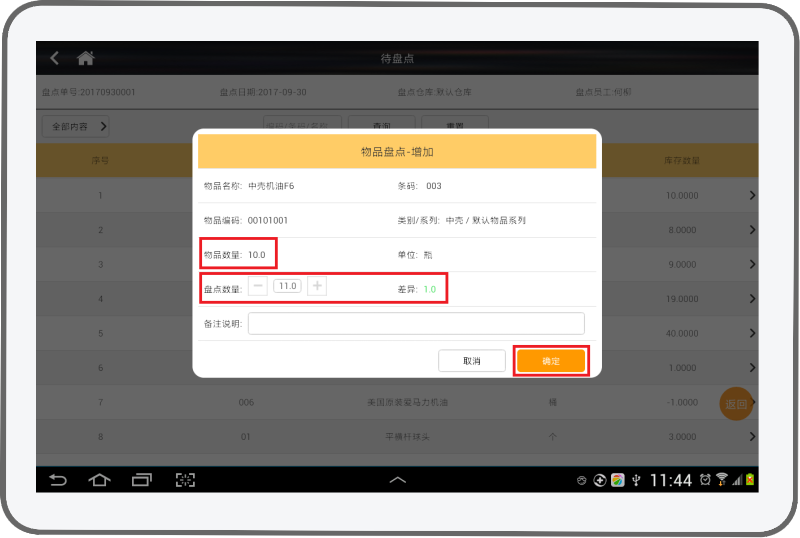Image resolution: width=800 pixels, height=538 pixels.
Task: Tap the alarm clock status icon
Action: point(706,480)
